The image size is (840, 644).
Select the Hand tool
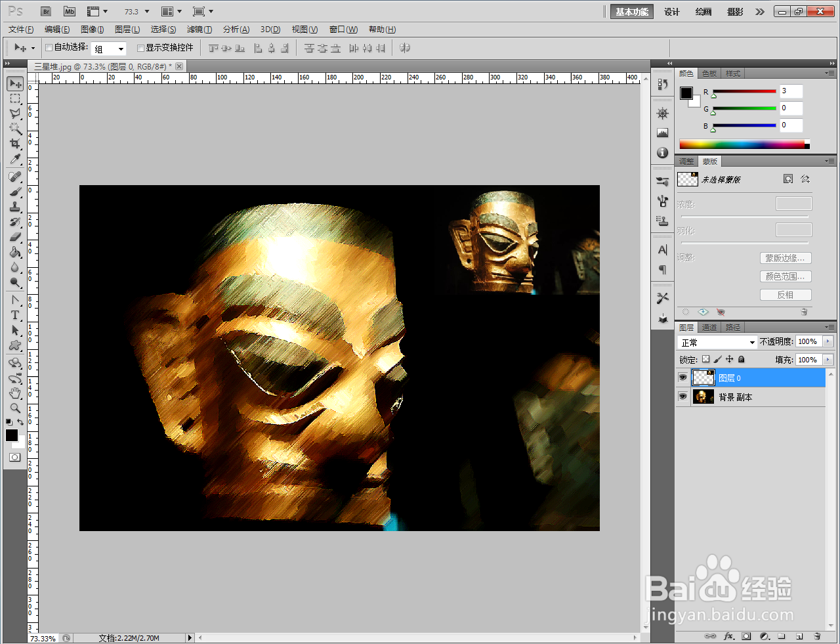[15, 393]
